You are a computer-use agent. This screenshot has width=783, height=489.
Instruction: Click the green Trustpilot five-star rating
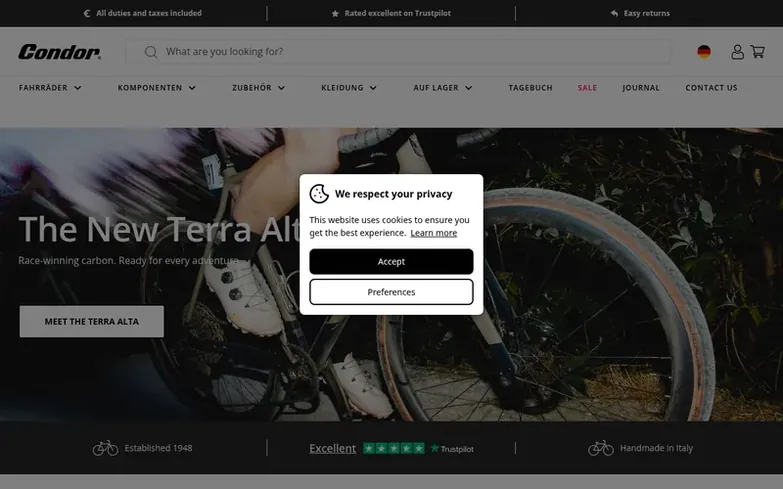pos(394,449)
